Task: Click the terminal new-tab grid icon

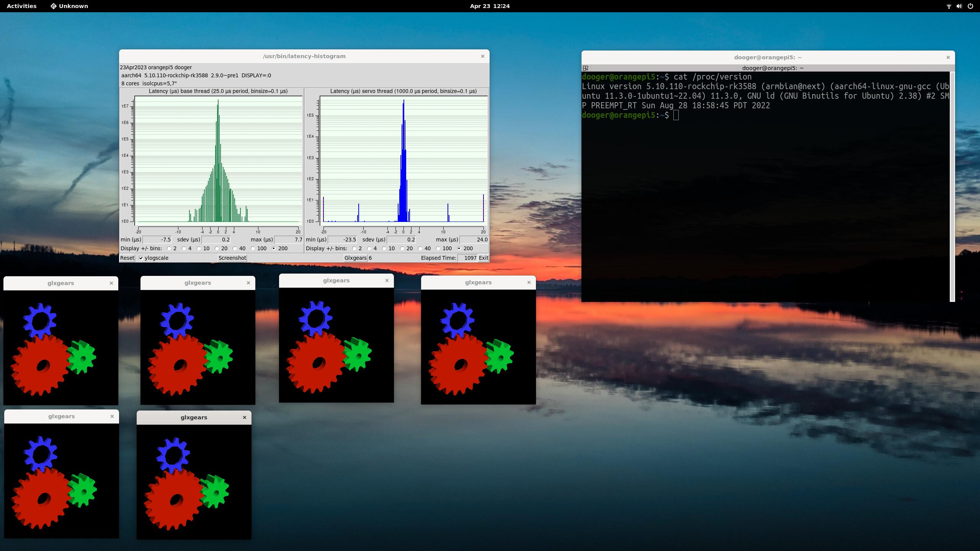Action: pyautogui.click(x=585, y=68)
